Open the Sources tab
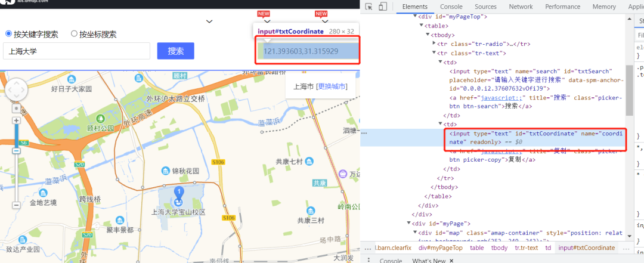Screen dimensions: 644x263 coord(485,7)
